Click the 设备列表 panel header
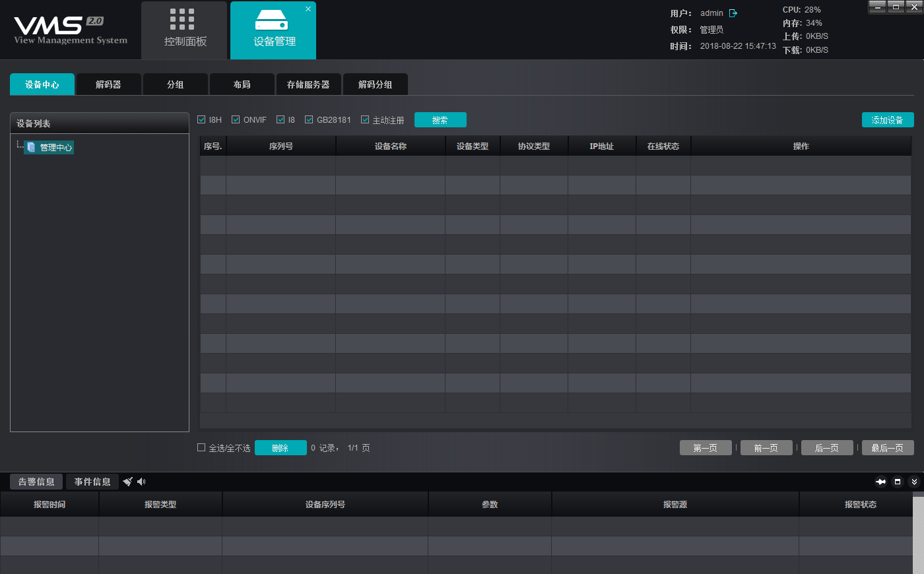The height and width of the screenshot is (574, 924). coord(100,123)
